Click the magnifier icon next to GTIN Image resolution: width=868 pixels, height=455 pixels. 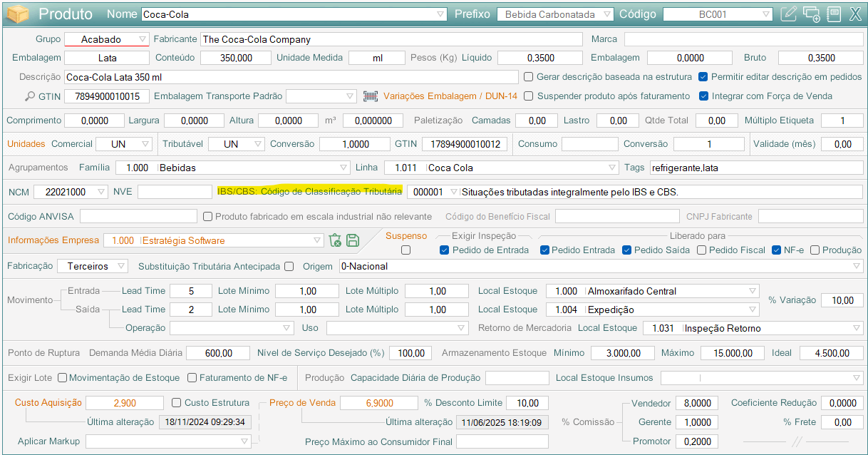[x=29, y=96]
